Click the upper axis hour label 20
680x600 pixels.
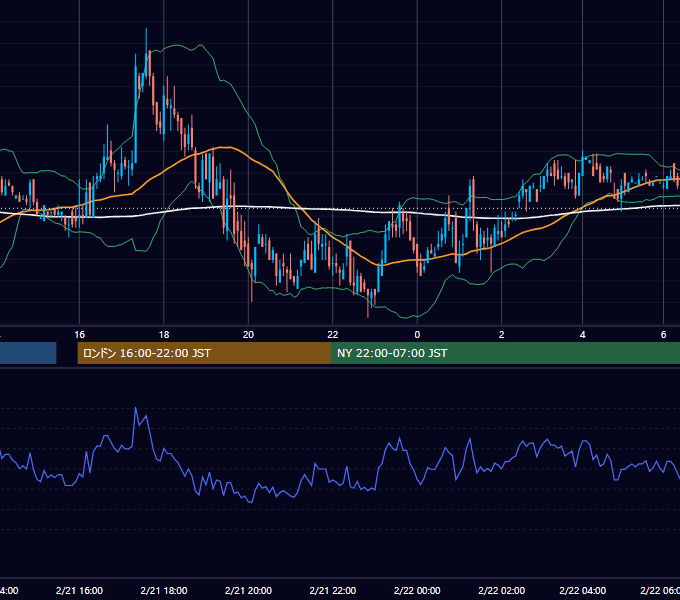pyautogui.click(x=248, y=335)
